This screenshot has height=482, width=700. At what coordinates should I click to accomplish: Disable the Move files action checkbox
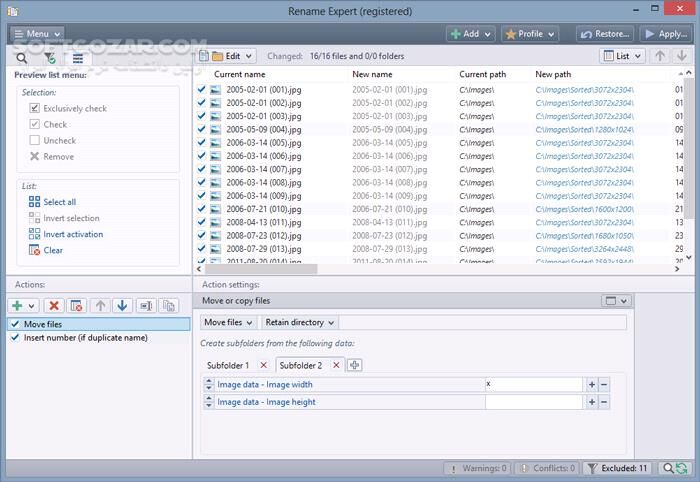point(15,324)
